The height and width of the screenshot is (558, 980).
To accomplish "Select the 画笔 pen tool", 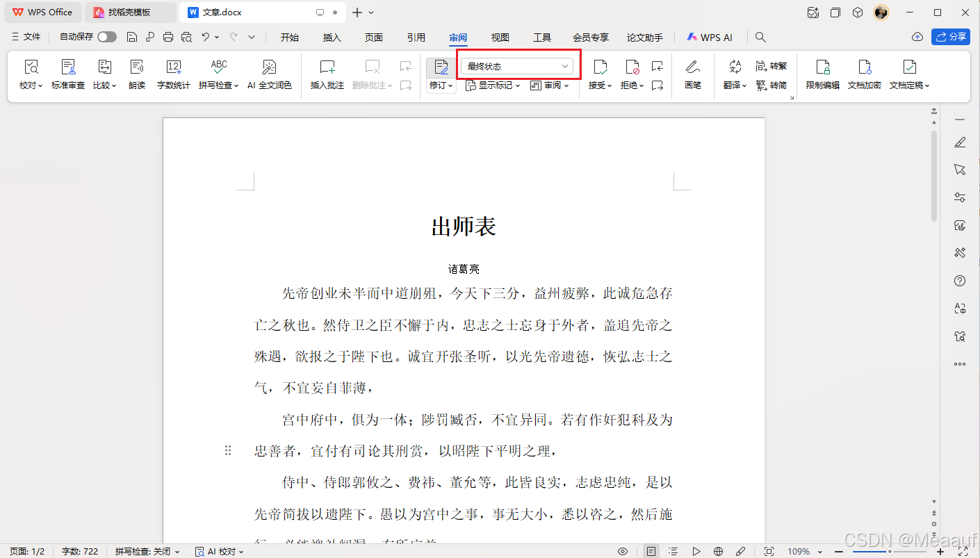I will pos(693,75).
